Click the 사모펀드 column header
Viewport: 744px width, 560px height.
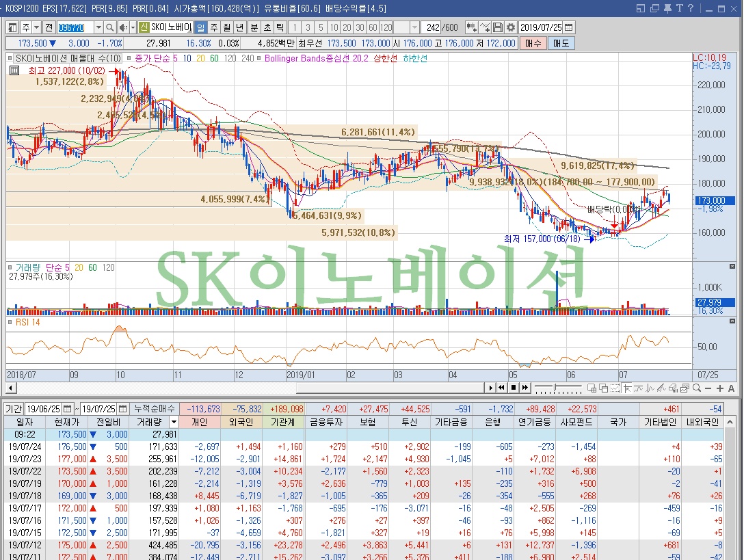[x=576, y=422]
